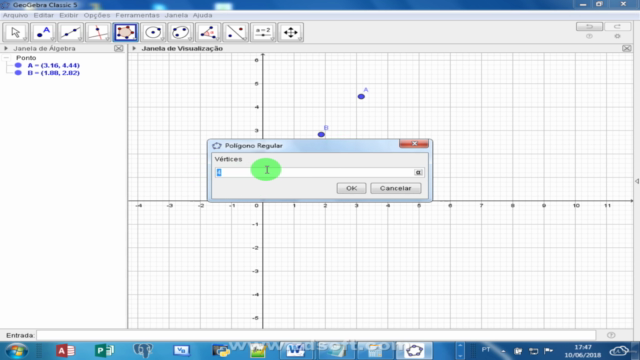
Task: Open the Opções menu
Action: pos(97,15)
